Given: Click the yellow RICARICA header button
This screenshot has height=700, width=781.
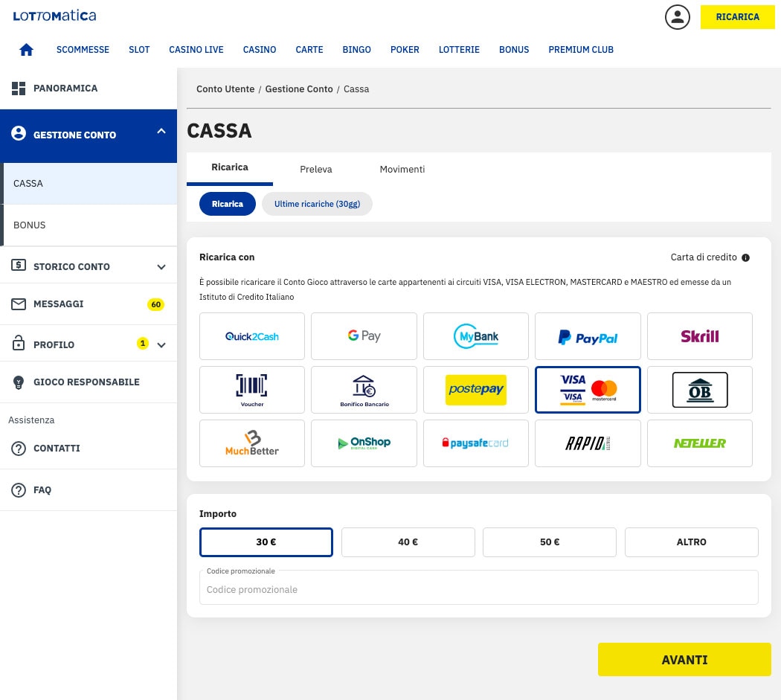Looking at the screenshot, I should tap(738, 17).
